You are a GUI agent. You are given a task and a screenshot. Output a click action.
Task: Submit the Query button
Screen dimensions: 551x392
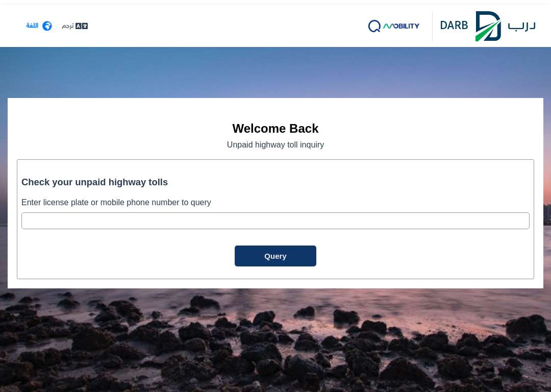point(275,256)
